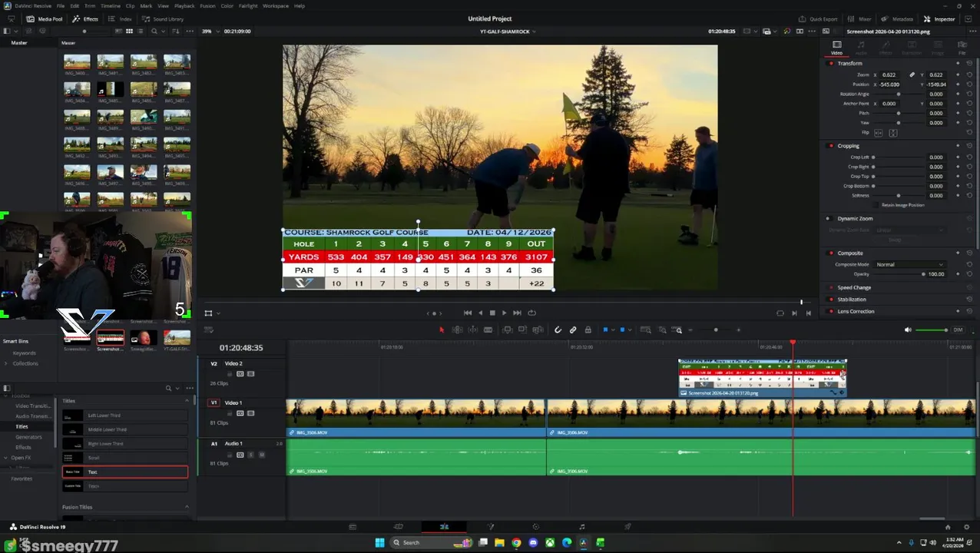The width and height of the screenshot is (980, 553).
Task: Click the DIM audio button
Action: [958, 330]
